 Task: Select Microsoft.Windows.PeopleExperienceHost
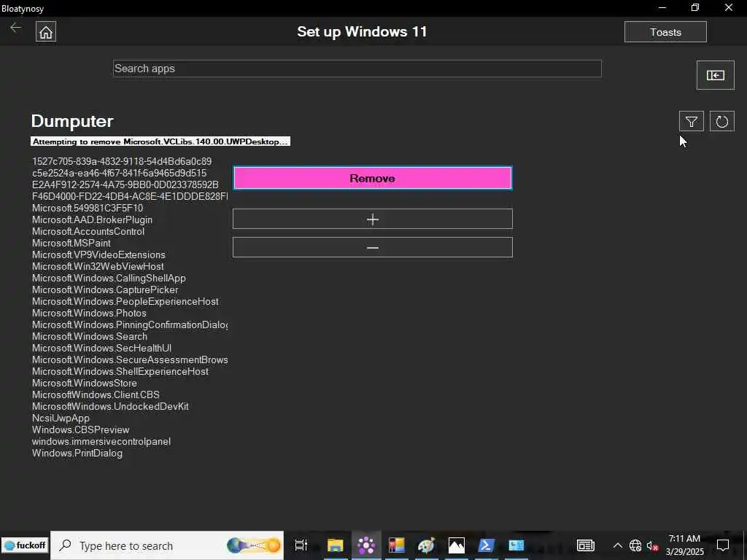pos(125,301)
